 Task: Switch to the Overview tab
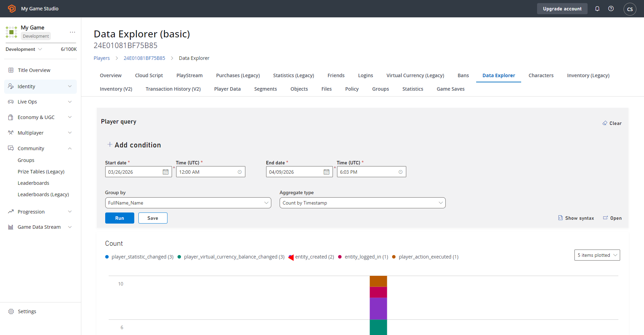point(111,75)
